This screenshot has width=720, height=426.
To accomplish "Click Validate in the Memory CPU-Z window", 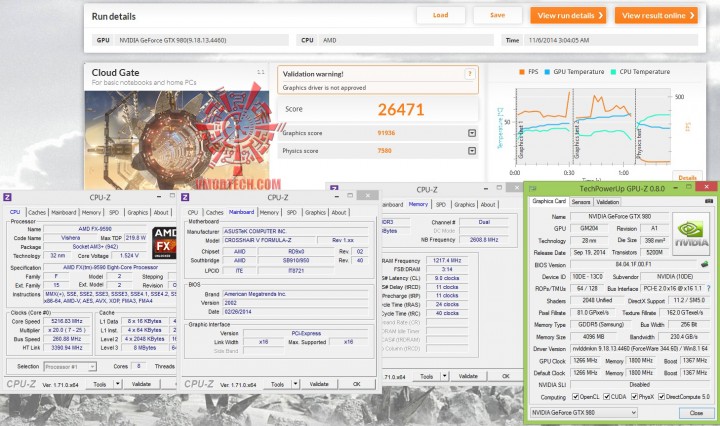I will coord(468,376).
